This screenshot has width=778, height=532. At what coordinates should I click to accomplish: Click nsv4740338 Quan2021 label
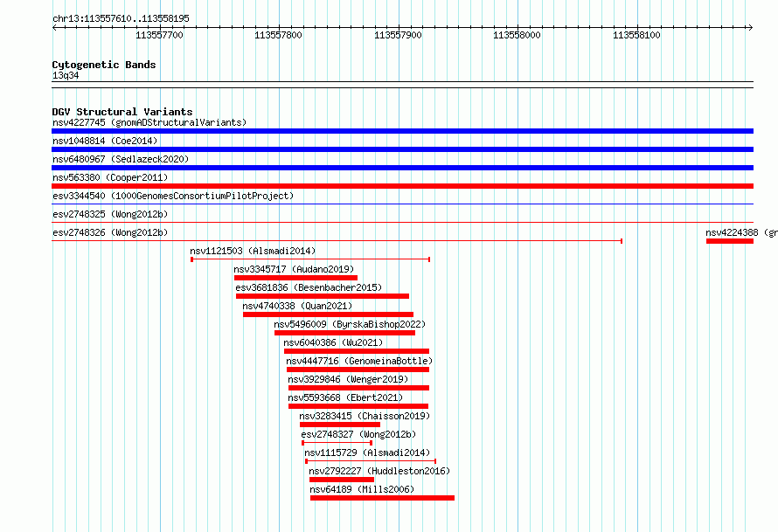coord(297,306)
